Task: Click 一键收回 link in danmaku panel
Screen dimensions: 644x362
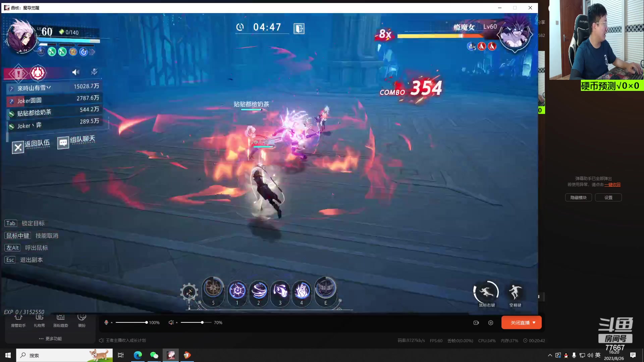Action: click(x=612, y=185)
